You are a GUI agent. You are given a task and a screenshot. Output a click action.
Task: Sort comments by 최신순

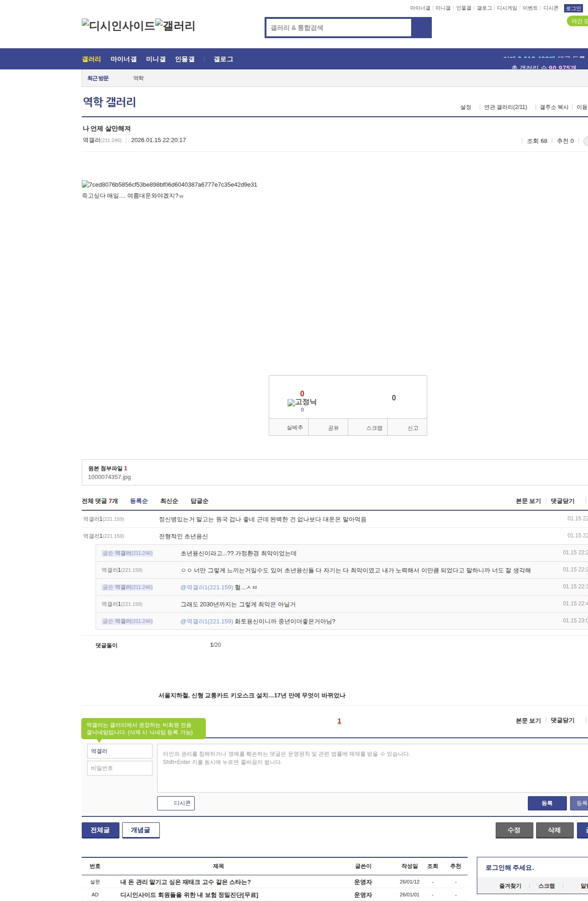[169, 501]
